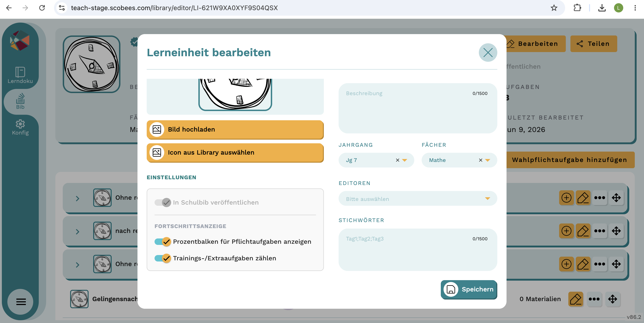The height and width of the screenshot is (323, 644).
Task: Open the Chrome profile avatar L
Action: [x=618, y=8]
